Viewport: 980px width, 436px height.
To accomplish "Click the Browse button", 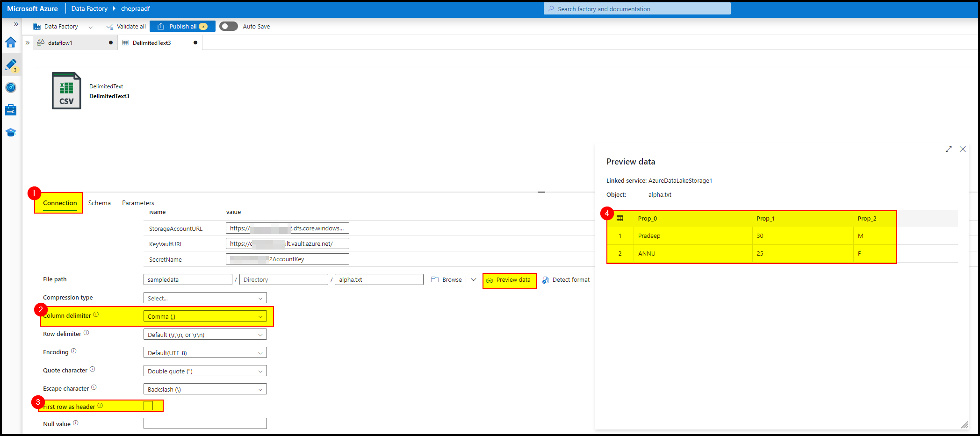I will click(447, 279).
